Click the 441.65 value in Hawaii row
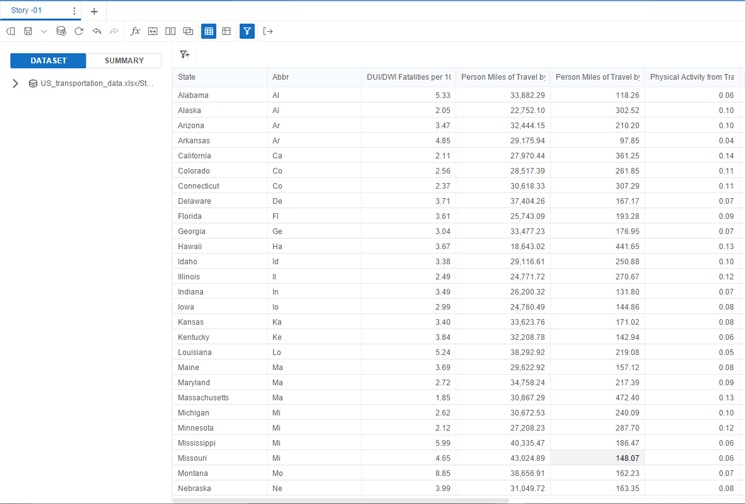Screen dimensions: 745x504 (597, 247)
